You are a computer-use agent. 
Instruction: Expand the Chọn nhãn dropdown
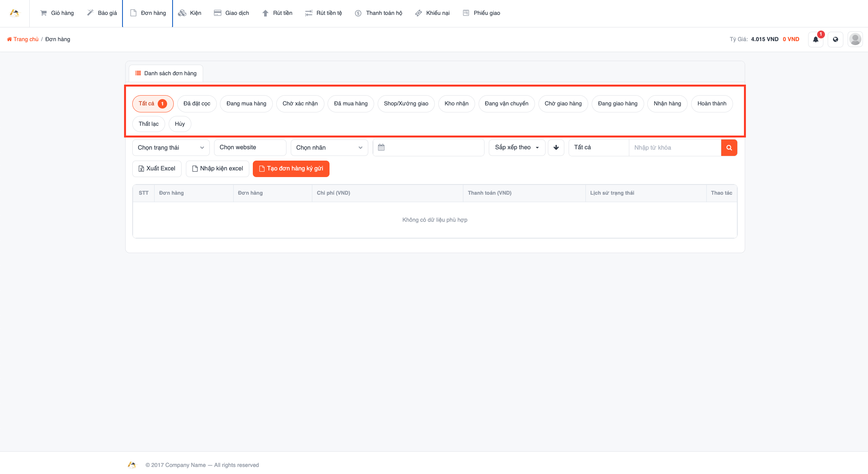tap(330, 148)
